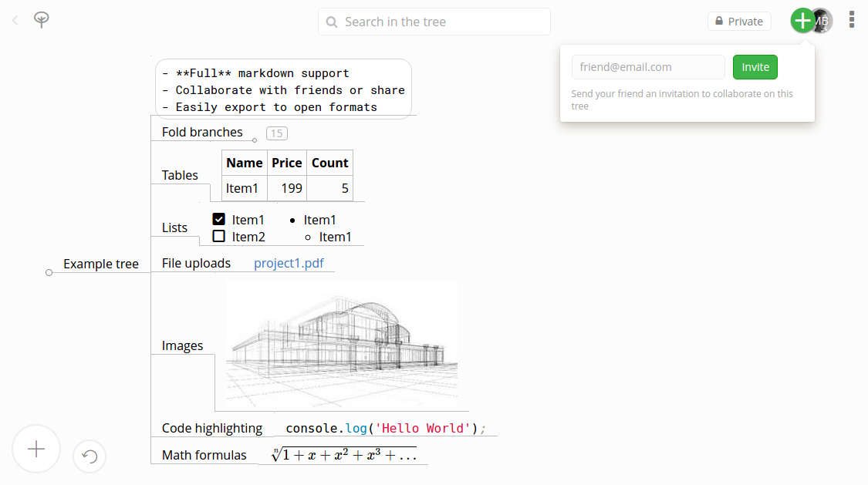868x485 pixels.
Task: Click the table cell with value 199
Action: coord(287,189)
